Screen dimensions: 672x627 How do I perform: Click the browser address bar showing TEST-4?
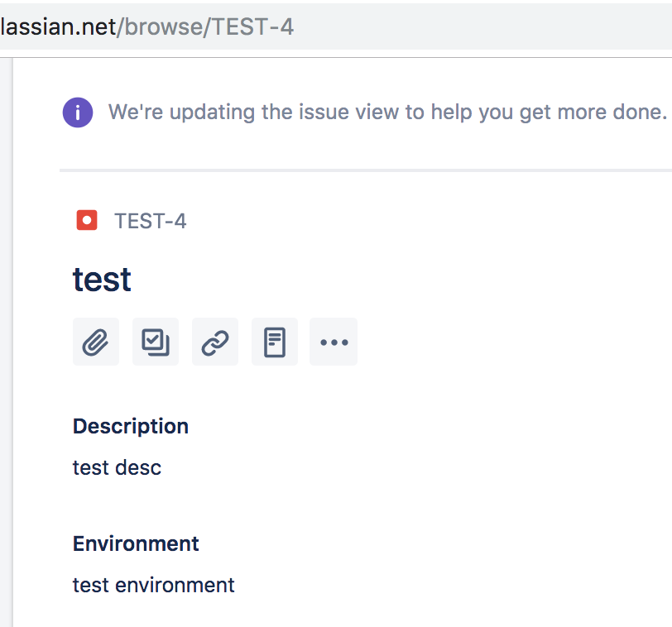(x=149, y=26)
